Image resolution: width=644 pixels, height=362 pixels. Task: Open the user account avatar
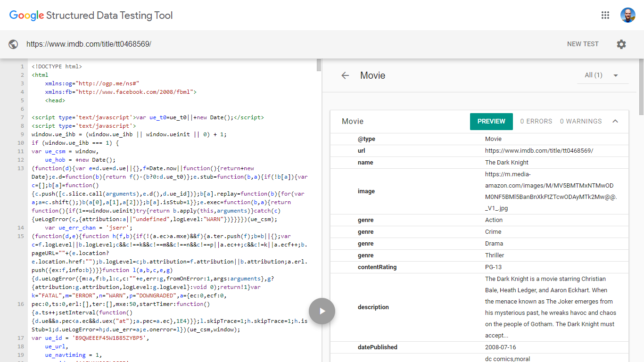click(628, 15)
